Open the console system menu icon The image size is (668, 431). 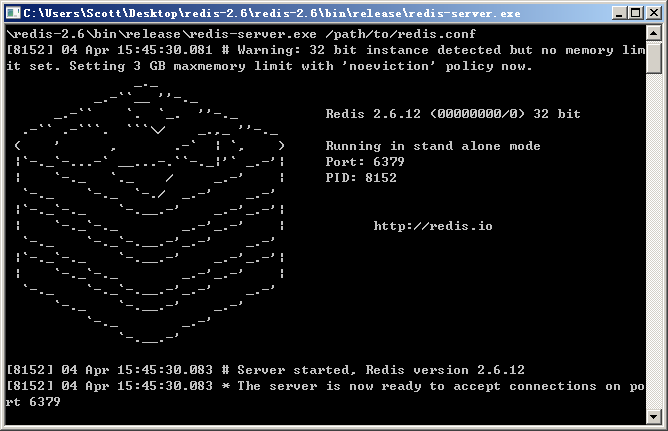coord(13,13)
